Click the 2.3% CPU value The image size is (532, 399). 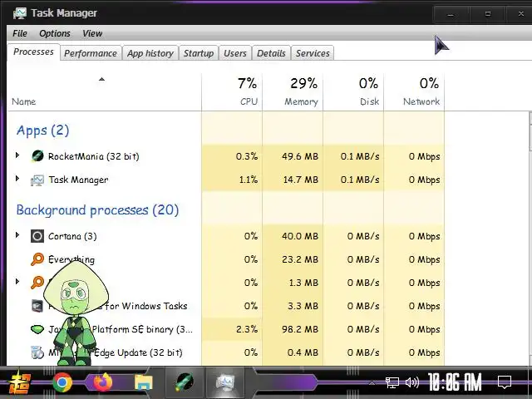click(247, 329)
